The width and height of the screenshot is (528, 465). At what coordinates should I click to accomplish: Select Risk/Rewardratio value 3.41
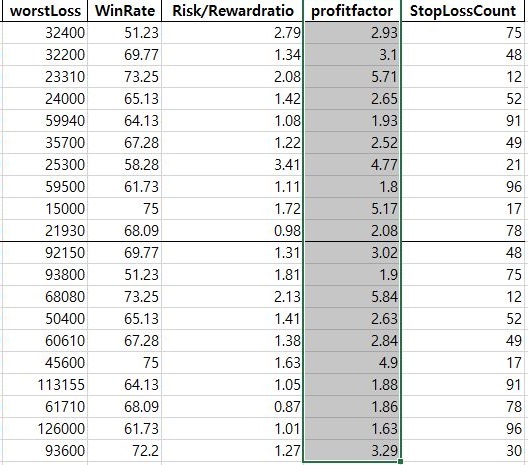(x=233, y=165)
